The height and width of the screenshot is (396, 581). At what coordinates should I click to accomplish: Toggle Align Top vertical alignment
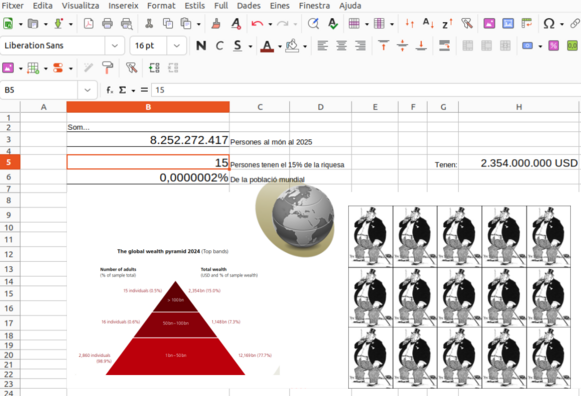pyautogui.click(x=384, y=46)
